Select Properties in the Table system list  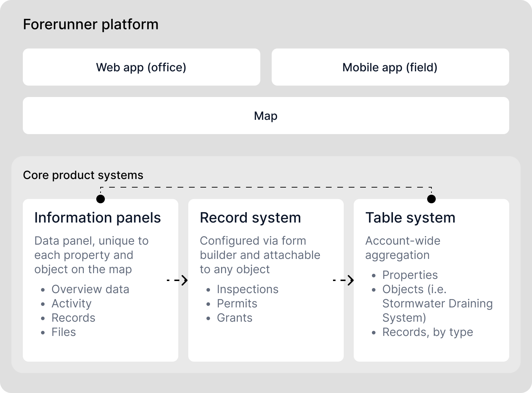click(x=410, y=275)
